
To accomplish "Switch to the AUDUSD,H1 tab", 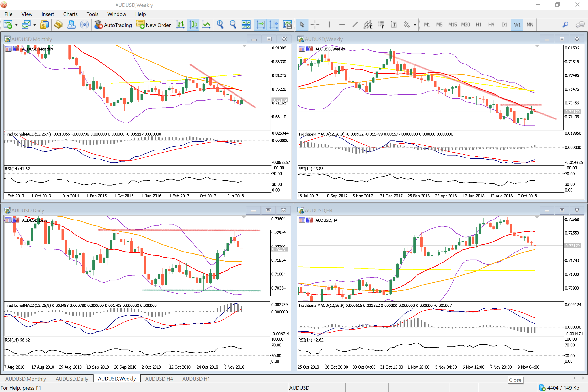I will 196,378.
